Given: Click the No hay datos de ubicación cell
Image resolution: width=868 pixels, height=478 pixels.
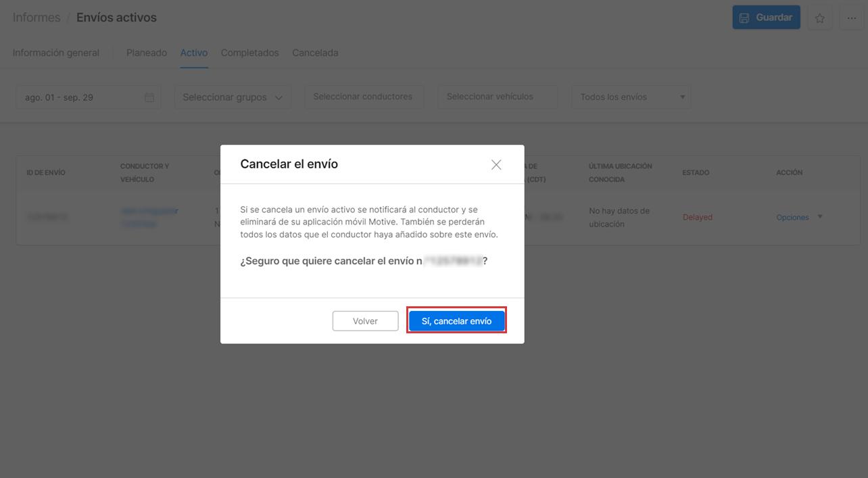Looking at the screenshot, I should [619, 217].
